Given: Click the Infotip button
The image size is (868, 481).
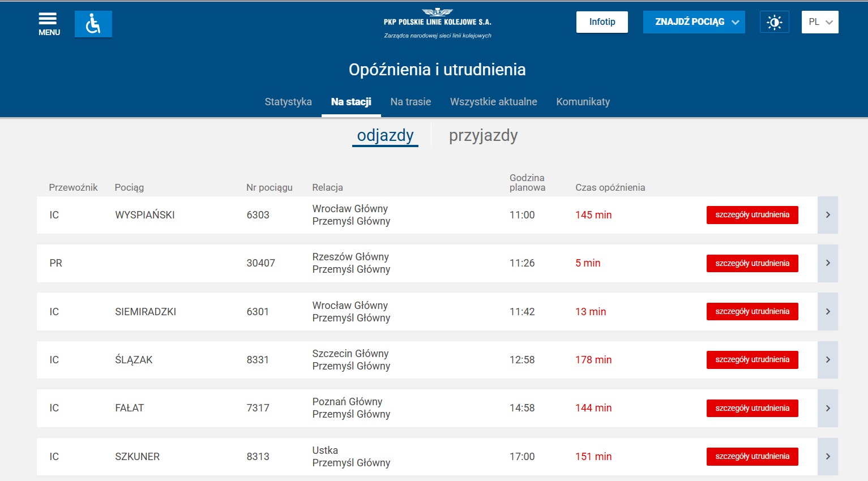Looking at the screenshot, I should (602, 22).
